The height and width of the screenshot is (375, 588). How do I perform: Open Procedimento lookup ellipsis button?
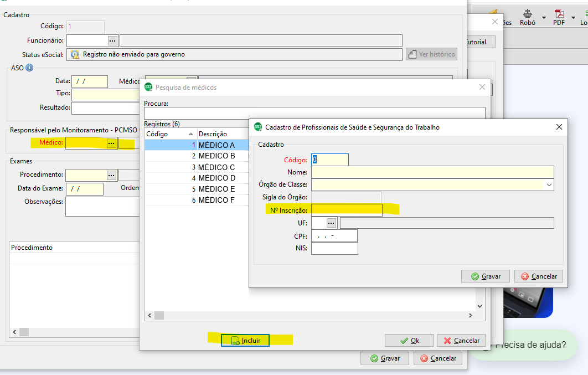pyautogui.click(x=111, y=175)
